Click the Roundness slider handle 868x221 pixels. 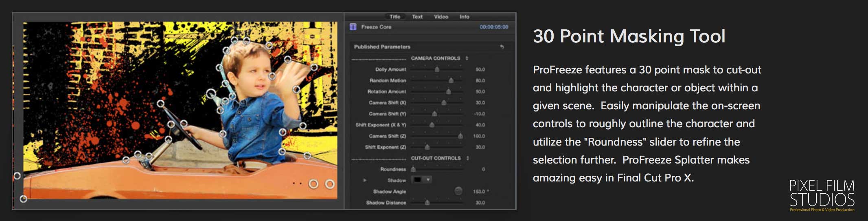413,169
